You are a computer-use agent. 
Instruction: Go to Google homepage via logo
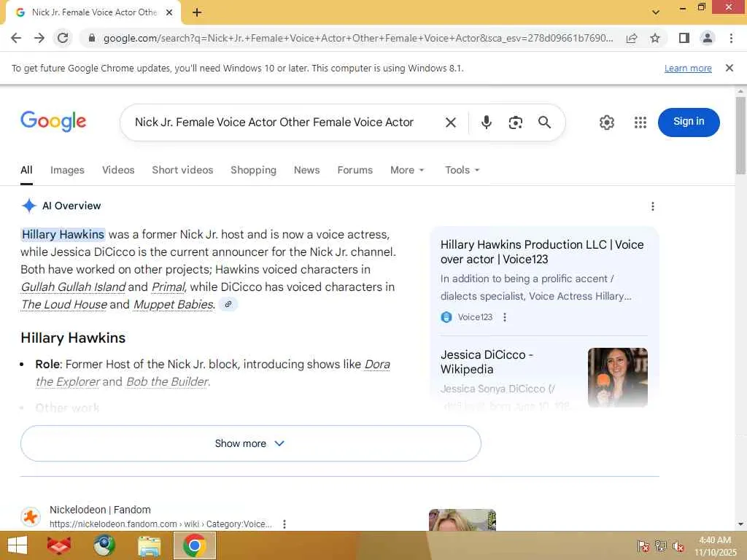click(53, 122)
